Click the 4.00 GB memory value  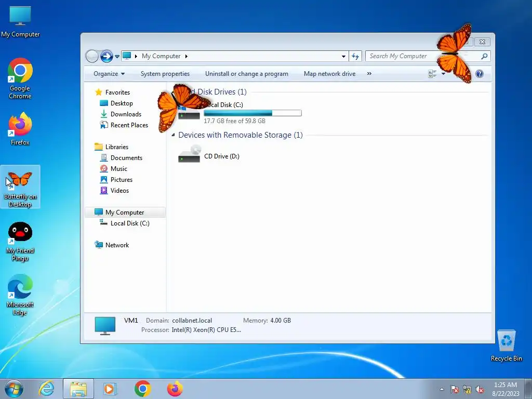click(281, 320)
